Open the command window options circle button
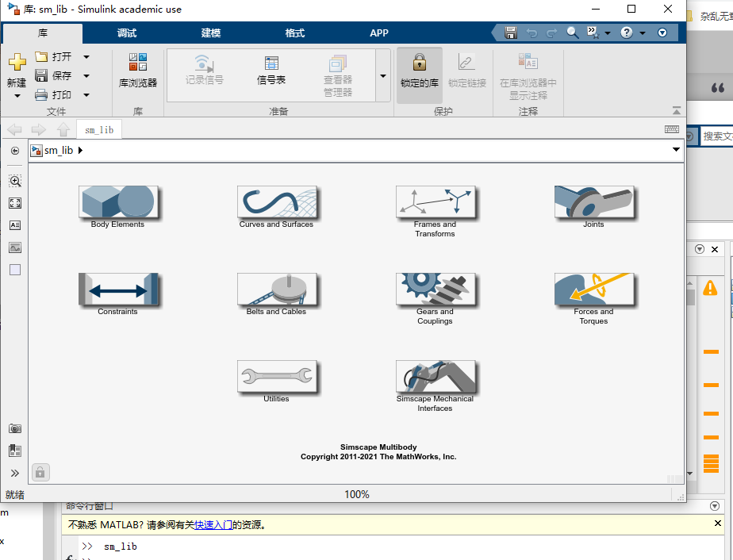Image resolution: width=733 pixels, height=560 pixels. point(714,506)
